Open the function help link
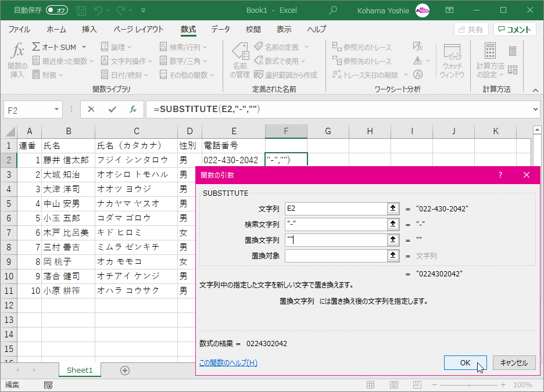544x392 pixels. (228, 363)
